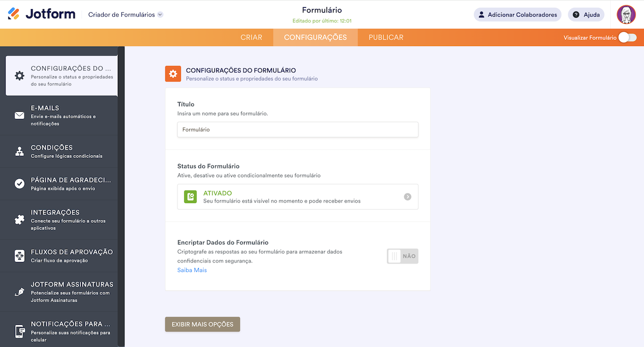Click the checkmark icon for thank-you page
Screen dimensions: 644x347
[x=20, y=184]
